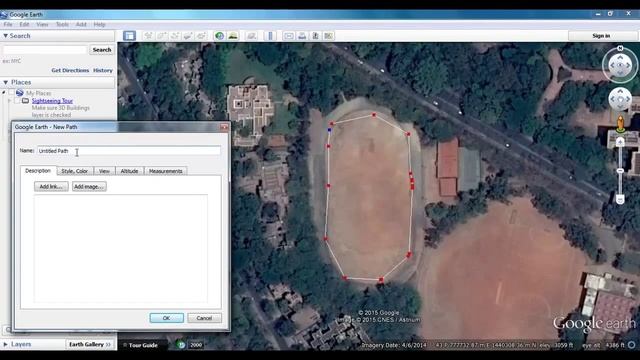
Task: Open the File menu
Action: [x=8, y=24]
